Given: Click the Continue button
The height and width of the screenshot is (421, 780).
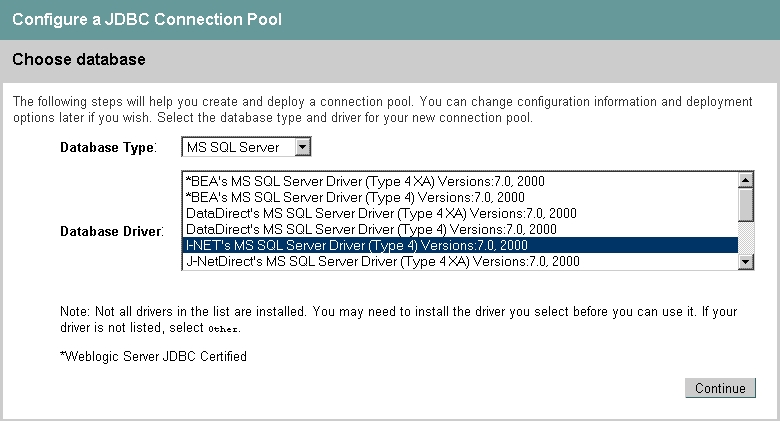Looking at the screenshot, I should [x=720, y=388].
